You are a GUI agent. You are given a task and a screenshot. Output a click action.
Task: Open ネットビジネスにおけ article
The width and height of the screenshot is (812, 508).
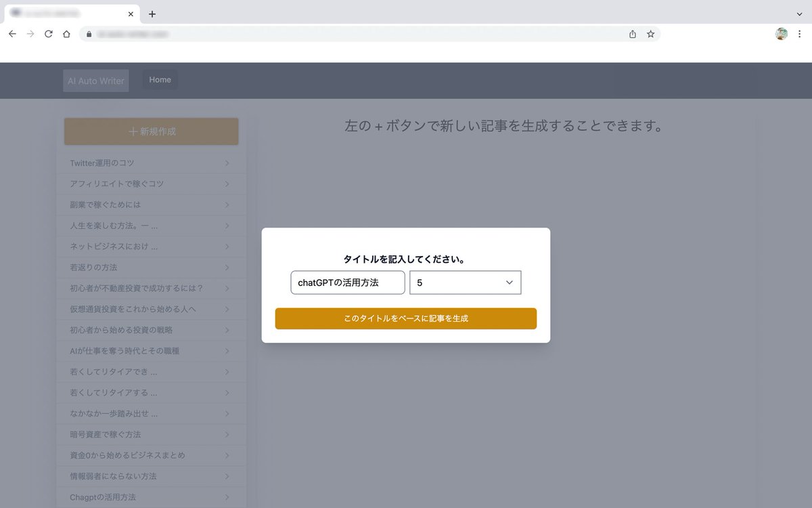114,247
